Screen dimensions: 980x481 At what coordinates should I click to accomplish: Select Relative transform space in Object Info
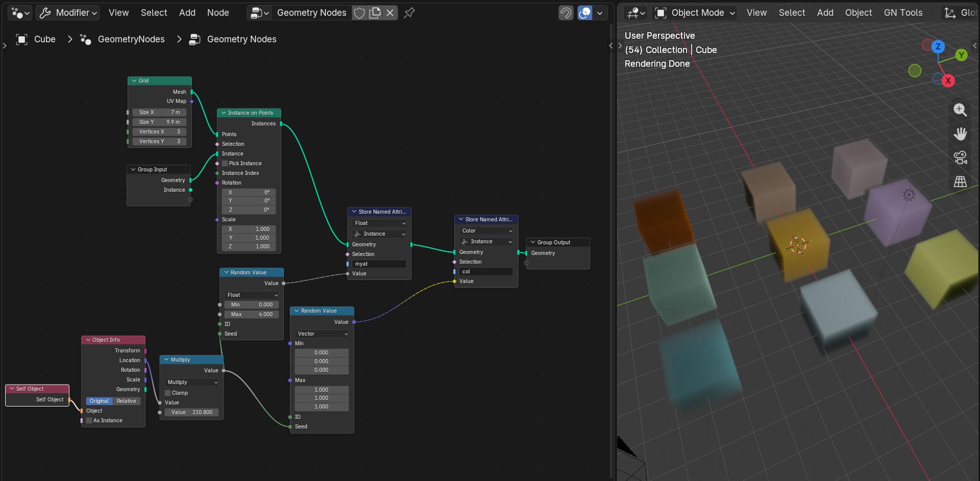pos(127,401)
